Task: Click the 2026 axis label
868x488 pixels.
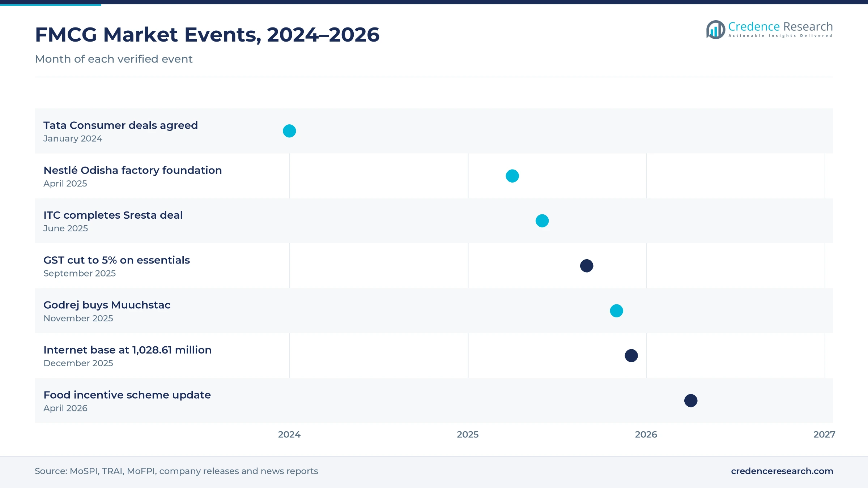Action: [x=646, y=435]
